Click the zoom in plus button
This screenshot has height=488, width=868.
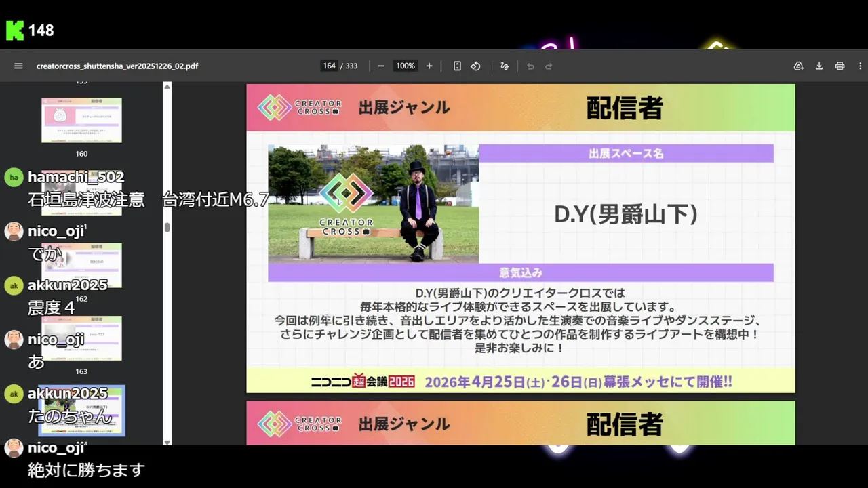429,66
